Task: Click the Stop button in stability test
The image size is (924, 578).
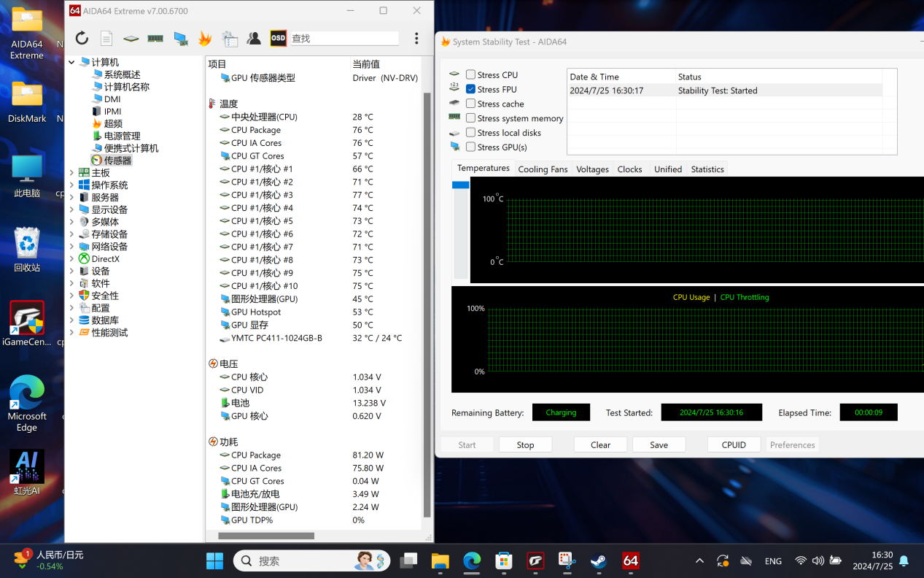Action: coord(525,444)
